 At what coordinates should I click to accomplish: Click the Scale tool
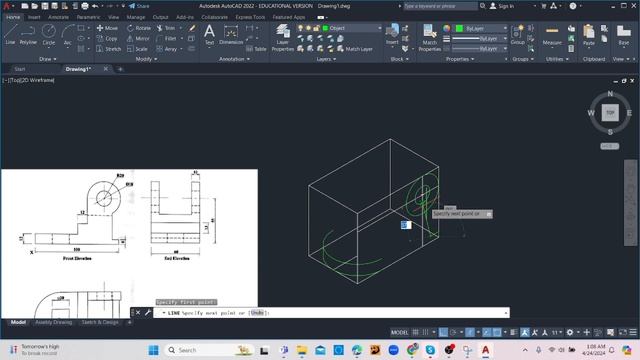coord(137,49)
